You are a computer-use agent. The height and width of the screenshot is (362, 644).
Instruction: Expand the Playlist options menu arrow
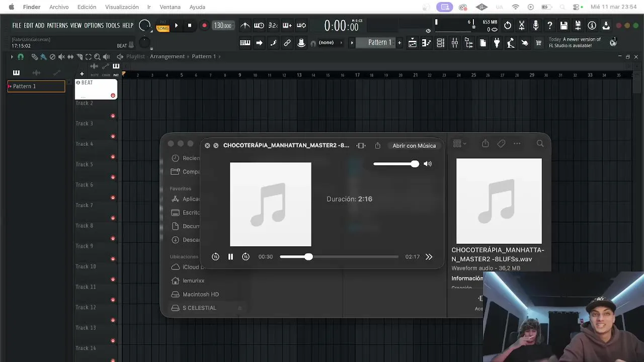12,57
